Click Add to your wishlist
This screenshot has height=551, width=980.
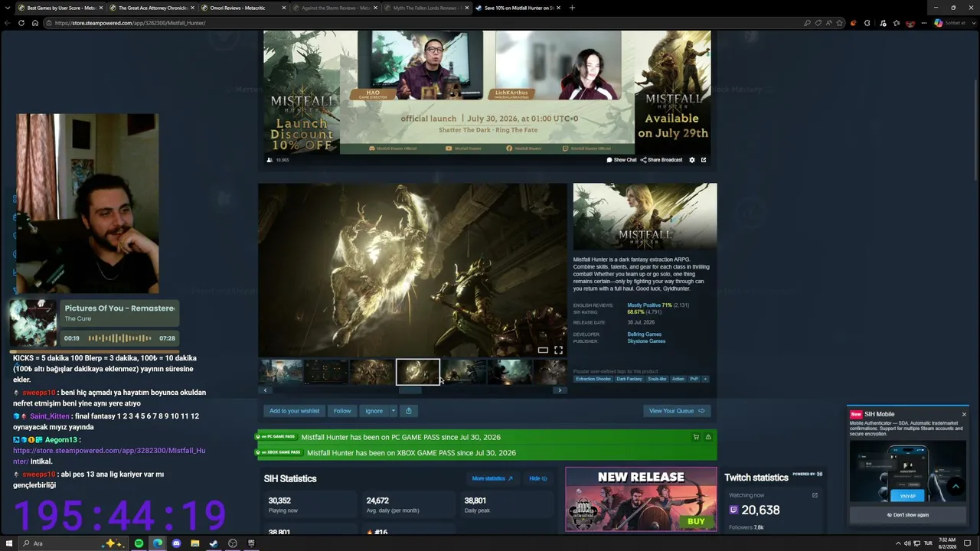point(295,411)
